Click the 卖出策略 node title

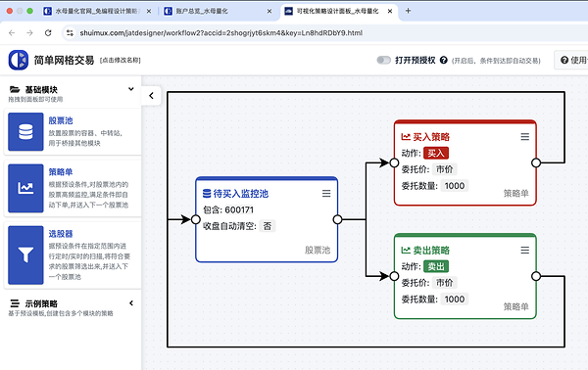[431, 251]
